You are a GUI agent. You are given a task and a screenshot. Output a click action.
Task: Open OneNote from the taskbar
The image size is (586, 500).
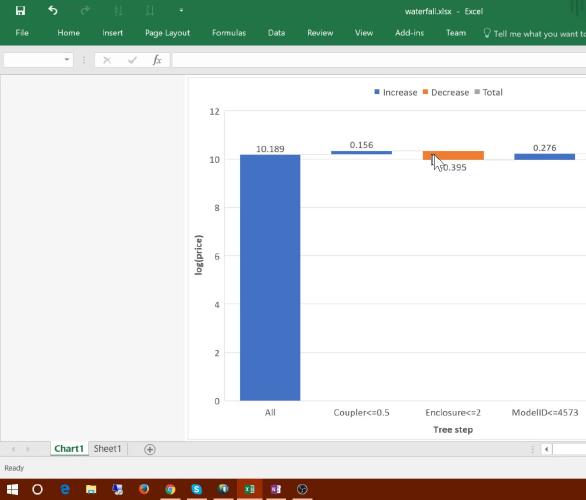point(276,489)
